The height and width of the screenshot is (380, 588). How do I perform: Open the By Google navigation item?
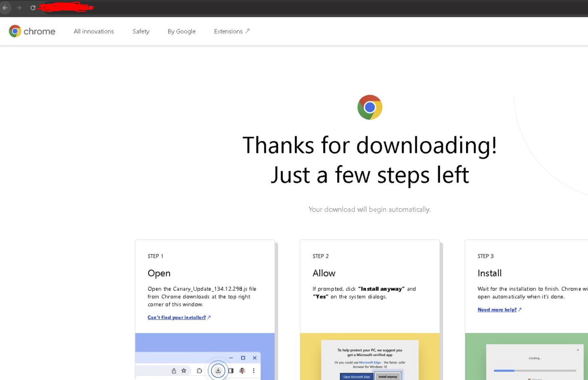181,31
